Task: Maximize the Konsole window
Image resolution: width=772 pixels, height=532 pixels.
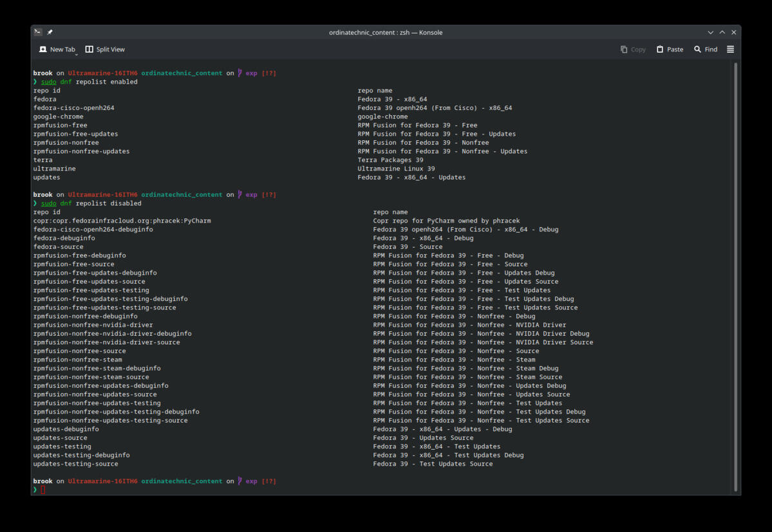Action: (722, 32)
